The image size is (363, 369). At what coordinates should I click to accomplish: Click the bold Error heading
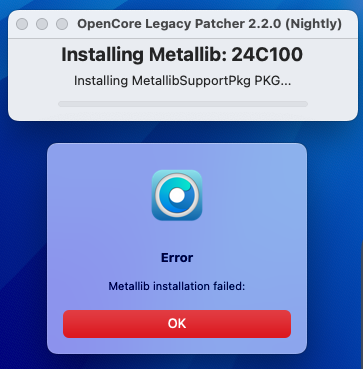click(x=177, y=258)
